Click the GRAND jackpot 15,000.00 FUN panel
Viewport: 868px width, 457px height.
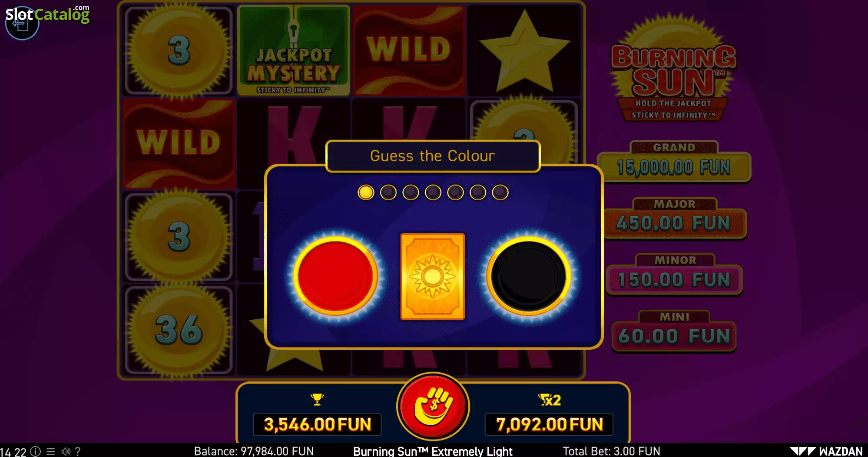pos(674,162)
